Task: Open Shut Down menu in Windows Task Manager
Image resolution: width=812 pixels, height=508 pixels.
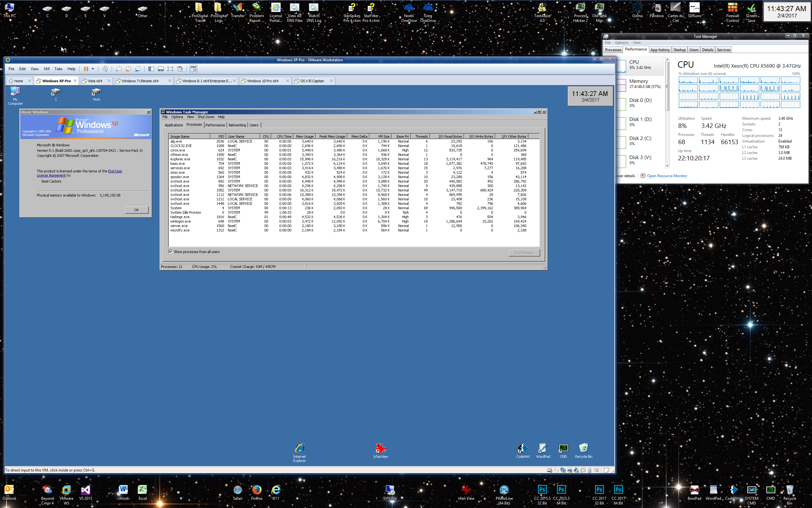Action: [x=206, y=117]
